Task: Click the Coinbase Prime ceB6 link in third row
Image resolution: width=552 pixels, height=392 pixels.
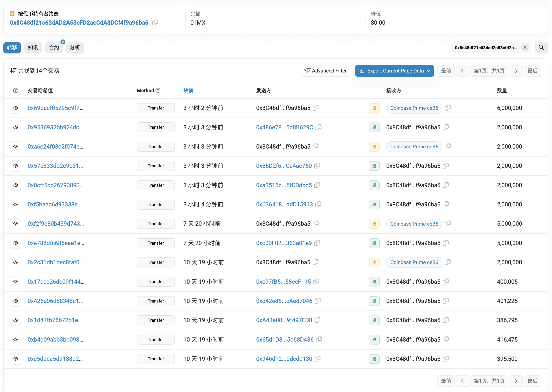Action: pos(414,147)
